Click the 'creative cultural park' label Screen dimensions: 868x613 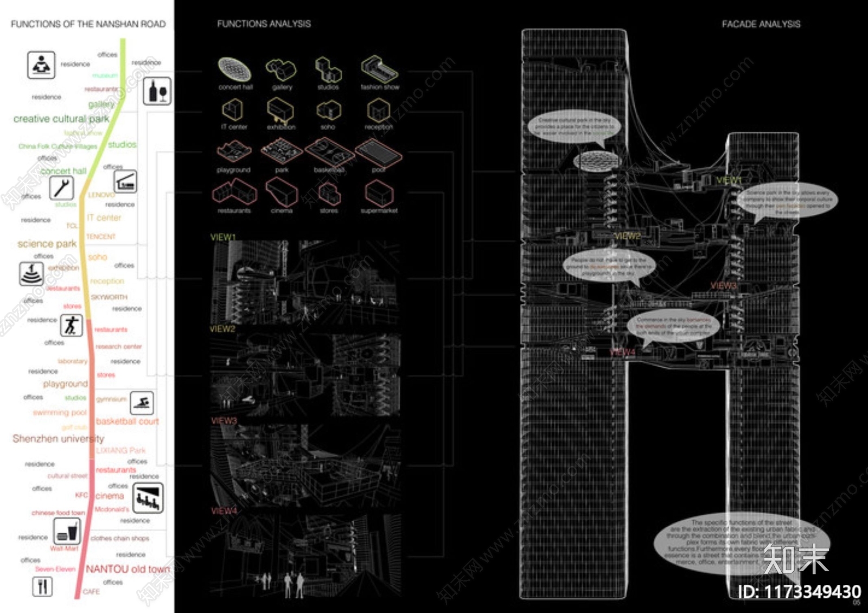click(61, 119)
